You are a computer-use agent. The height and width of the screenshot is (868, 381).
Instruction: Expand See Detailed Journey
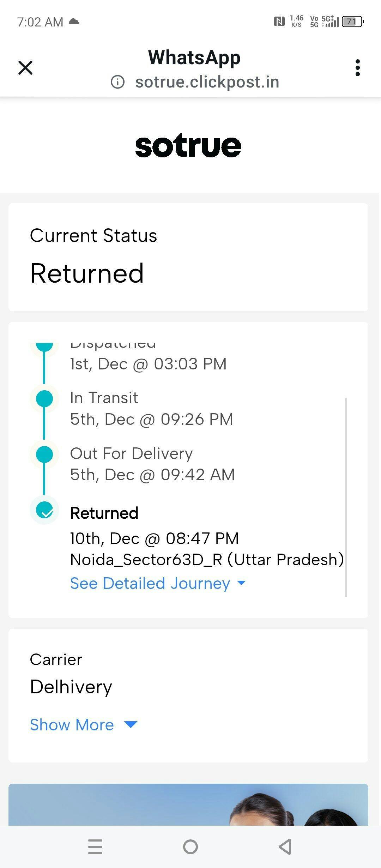coord(150,583)
